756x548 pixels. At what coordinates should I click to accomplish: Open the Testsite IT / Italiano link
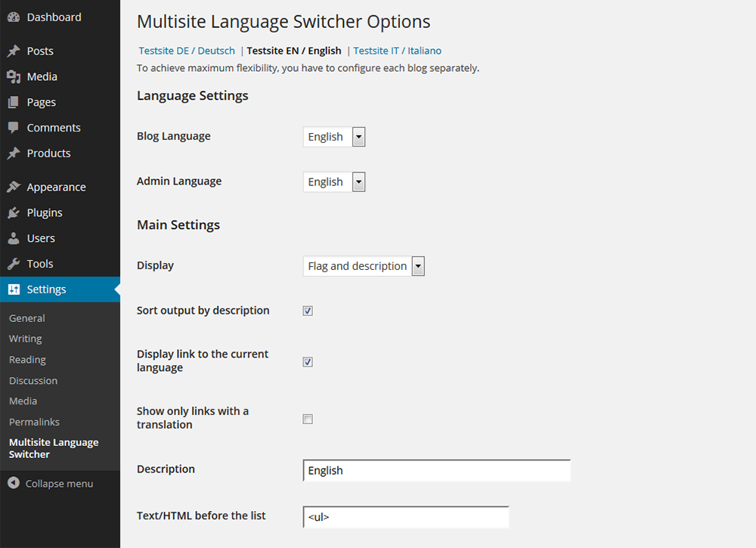(x=398, y=51)
